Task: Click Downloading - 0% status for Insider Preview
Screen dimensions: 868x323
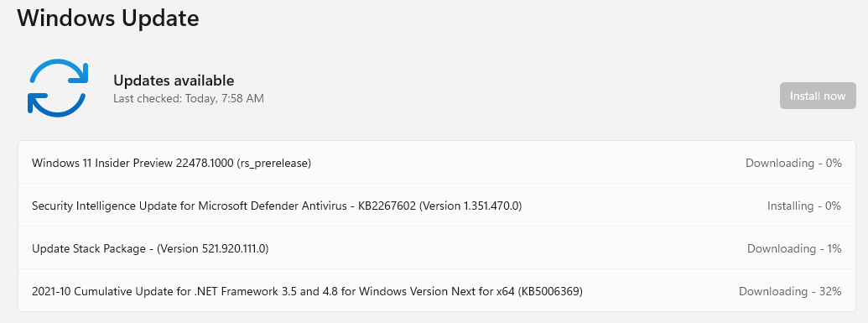Action: click(793, 163)
